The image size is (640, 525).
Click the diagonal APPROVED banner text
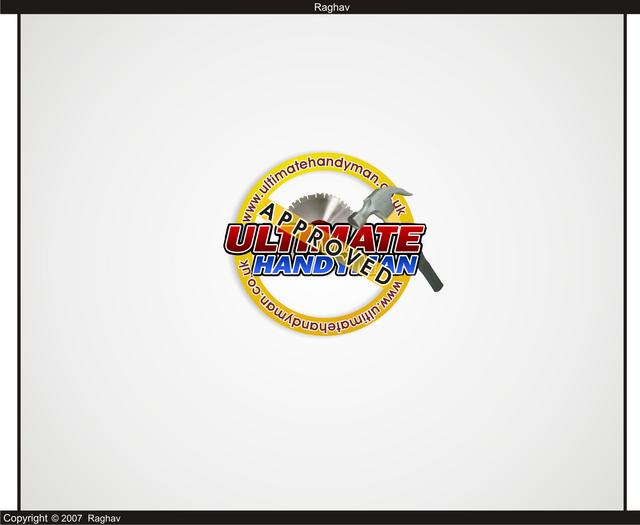[x=325, y=244]
